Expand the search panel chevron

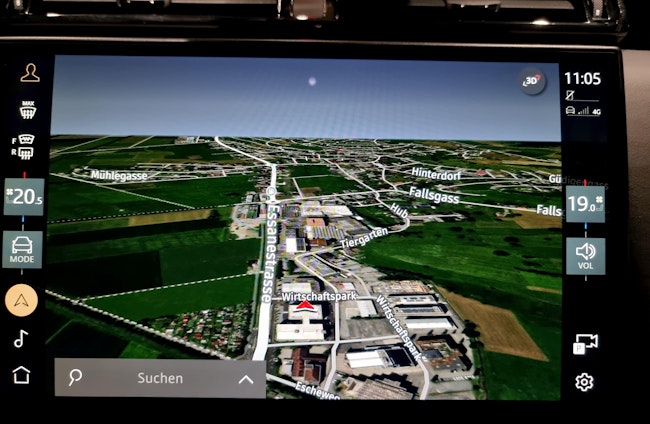(x=245, y=379)
